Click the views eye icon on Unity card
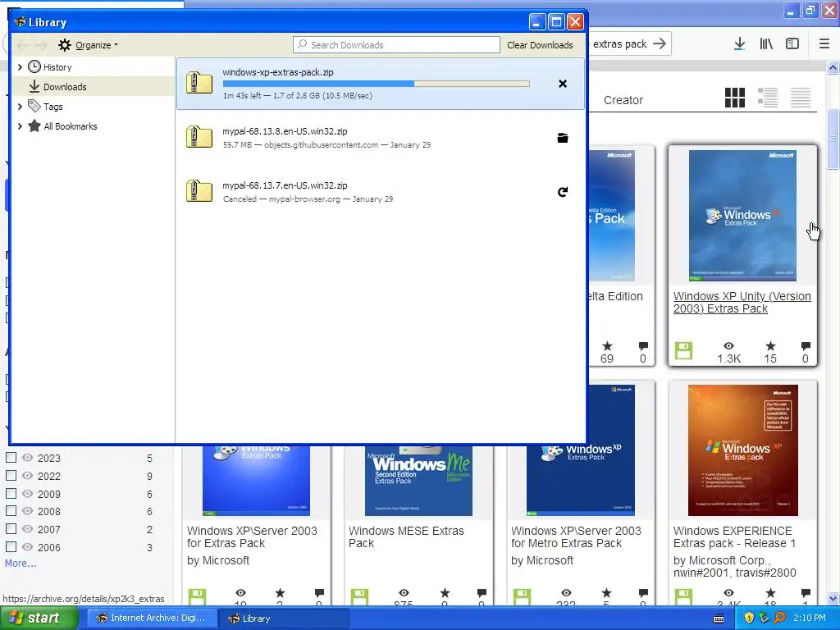 [x=728, y=346]
